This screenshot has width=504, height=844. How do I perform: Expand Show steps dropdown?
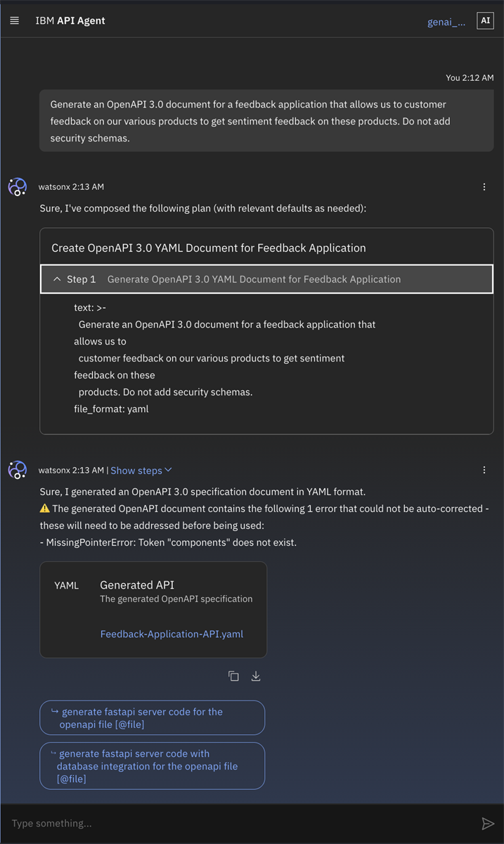(x=141, y=471)
